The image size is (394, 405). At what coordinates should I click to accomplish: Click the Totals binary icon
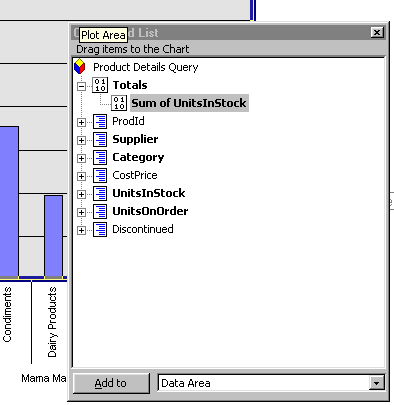coord(100,85)
